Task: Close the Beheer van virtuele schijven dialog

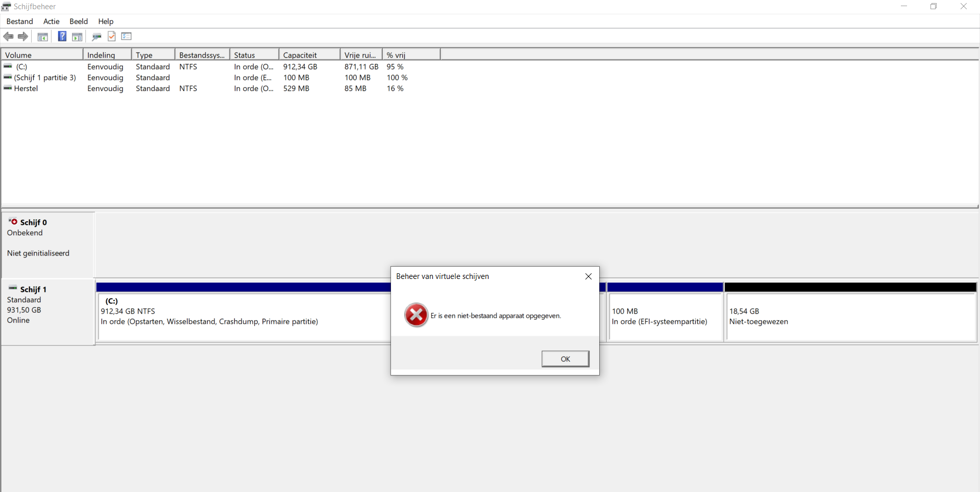Action: pos(589,276)
